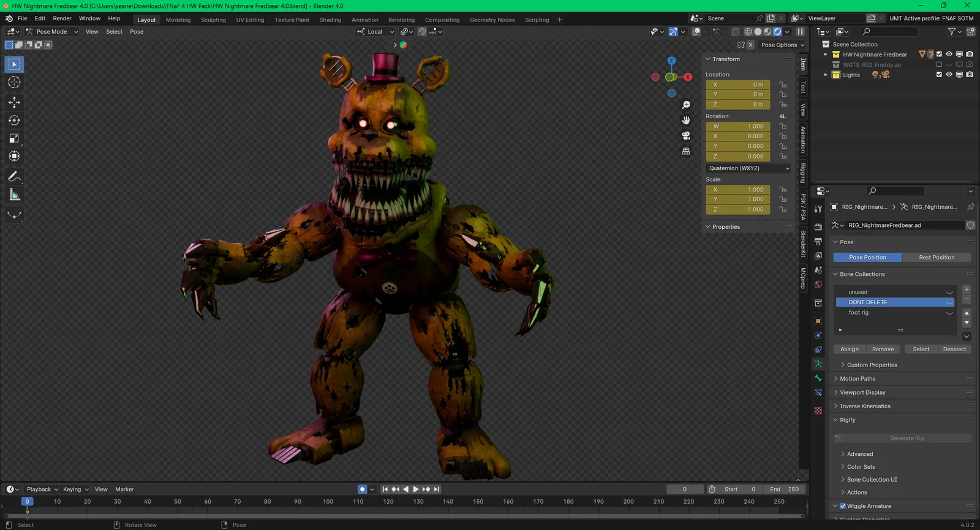Select the Scale tool
The image size is (980, 530).
click(x=14, y=138)
